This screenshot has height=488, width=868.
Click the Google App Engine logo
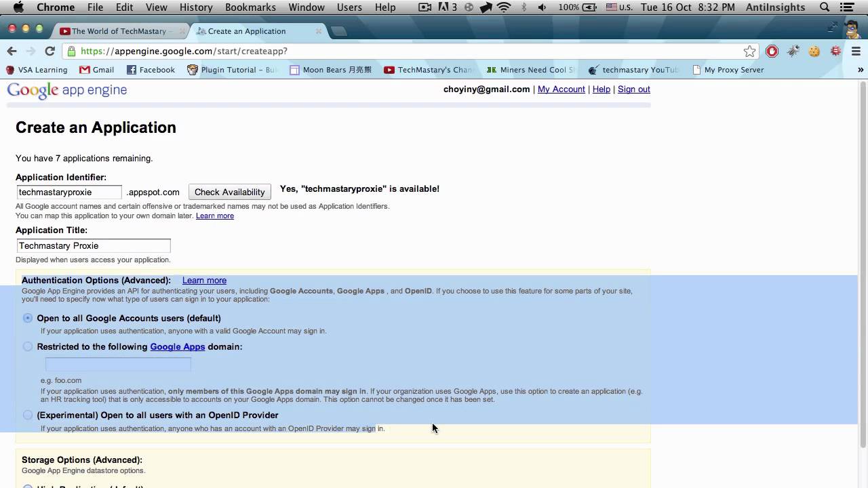[67, 90]
